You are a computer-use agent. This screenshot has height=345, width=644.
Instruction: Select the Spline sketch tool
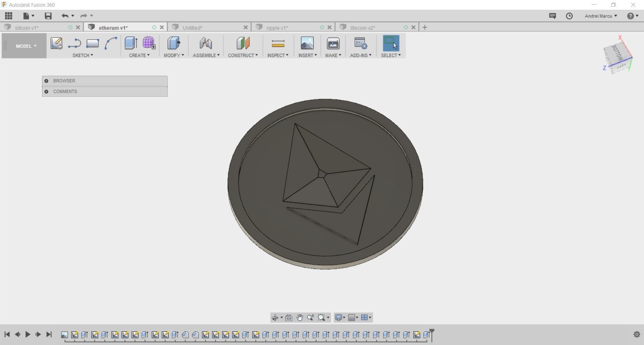[111, 43]
